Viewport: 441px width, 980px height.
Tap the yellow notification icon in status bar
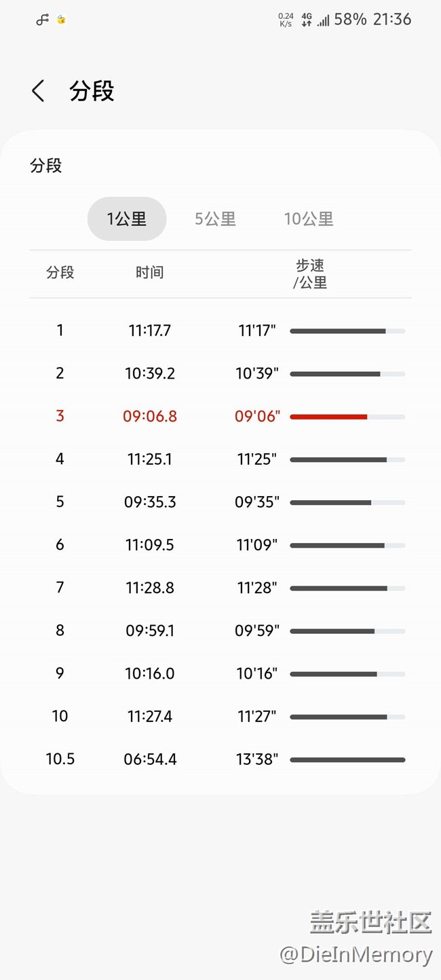61,20
